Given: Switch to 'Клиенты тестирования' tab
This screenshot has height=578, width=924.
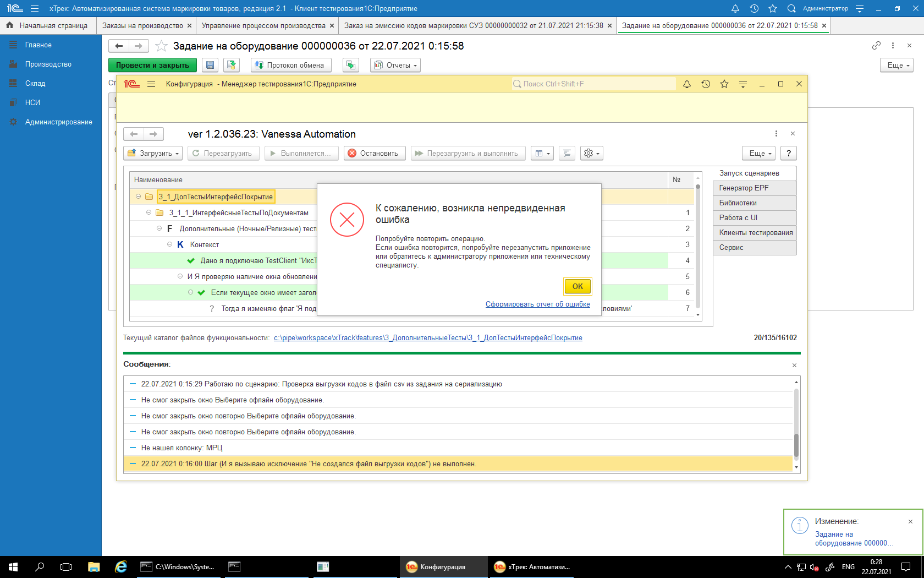Looking at the screenshot, I should tap(755, 233).
